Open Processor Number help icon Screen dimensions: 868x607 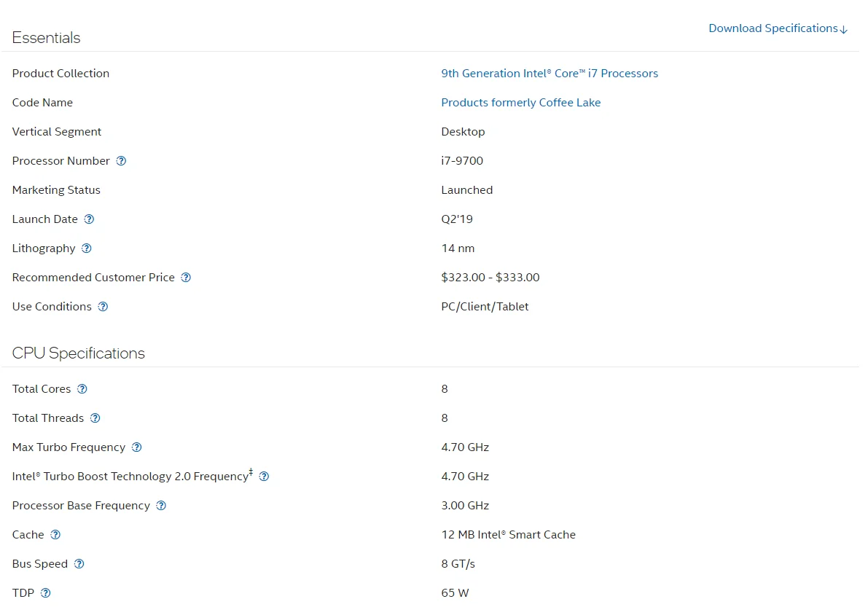coord(121,161)
